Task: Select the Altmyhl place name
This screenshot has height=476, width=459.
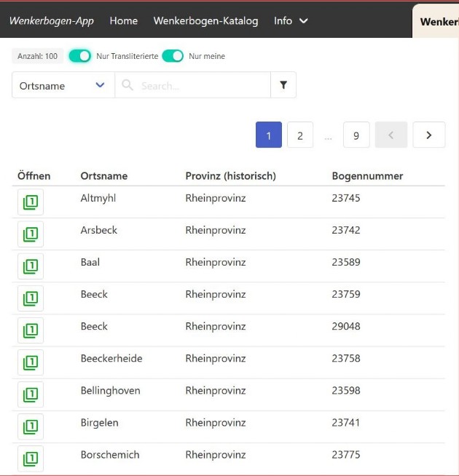Action: pos(98,198)
